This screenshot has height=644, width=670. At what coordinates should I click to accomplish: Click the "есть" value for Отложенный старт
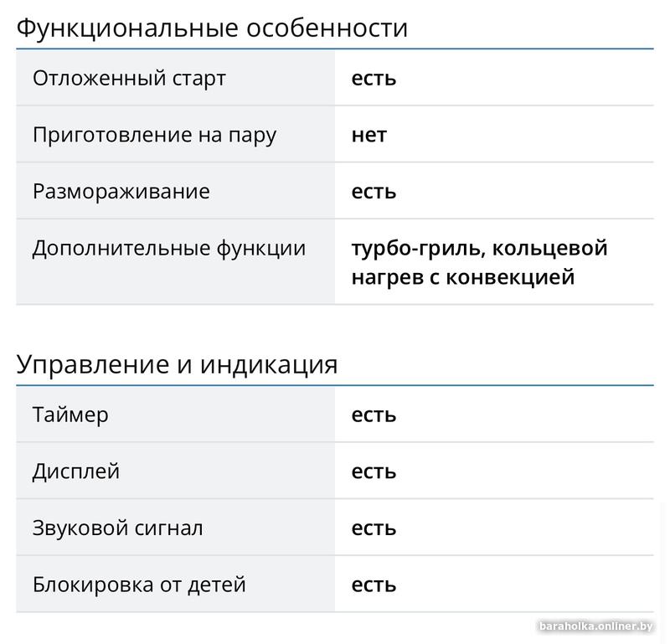coord(374,79)
